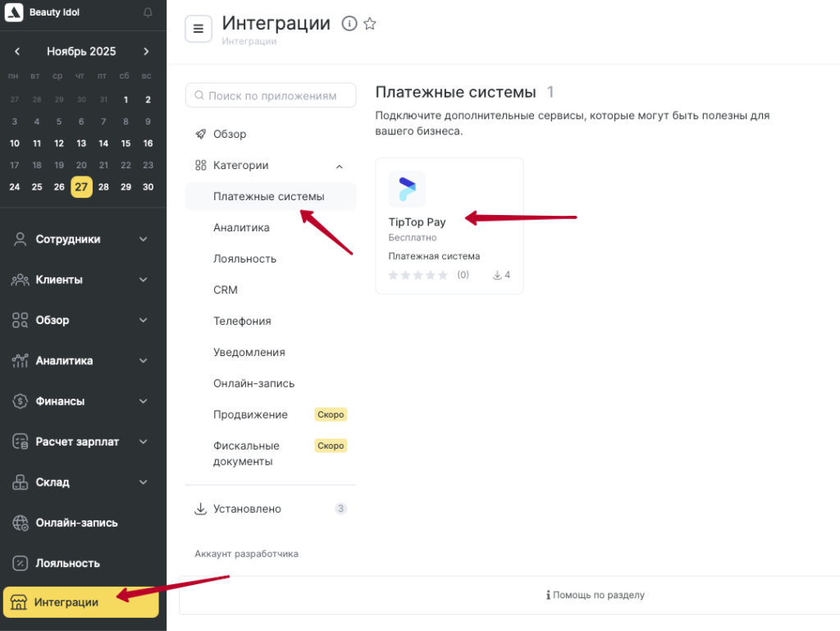Open the info icon beside Интеграции title
840x631 pixels.
coord(349,24)
